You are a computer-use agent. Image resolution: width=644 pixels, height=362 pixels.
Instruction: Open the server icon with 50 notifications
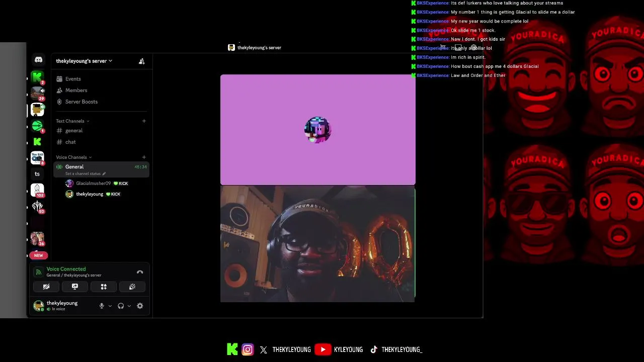point(37,206)
